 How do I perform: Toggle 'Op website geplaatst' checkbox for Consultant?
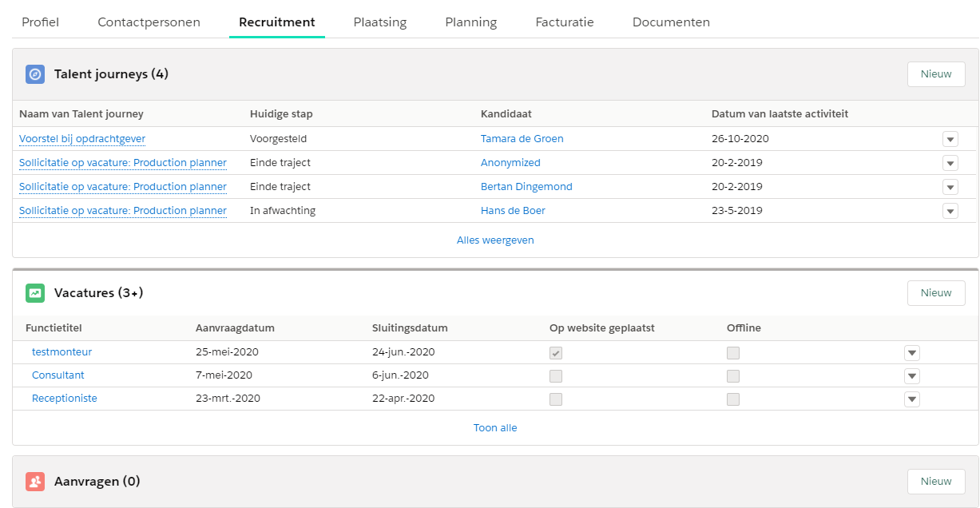click(x=556, y=376)
